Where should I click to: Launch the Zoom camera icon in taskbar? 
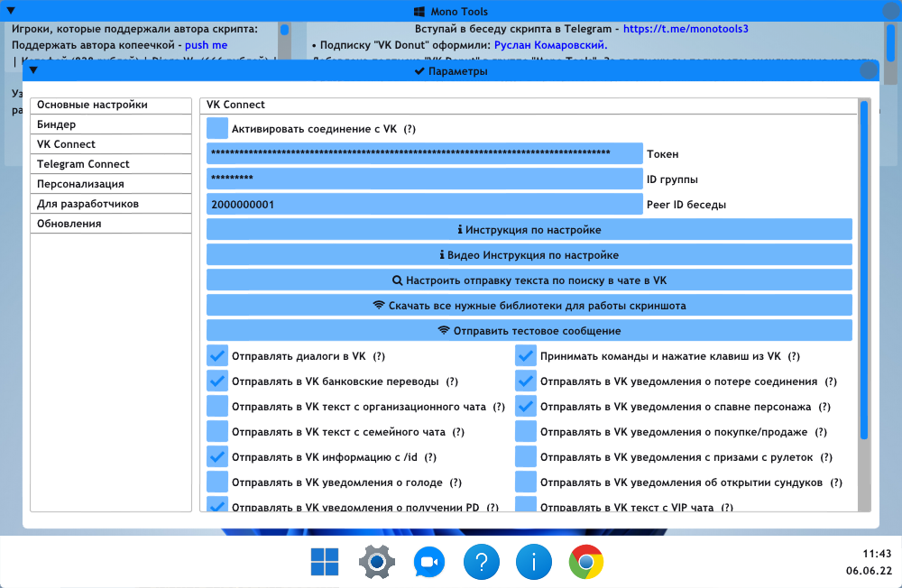click(429, 562)
